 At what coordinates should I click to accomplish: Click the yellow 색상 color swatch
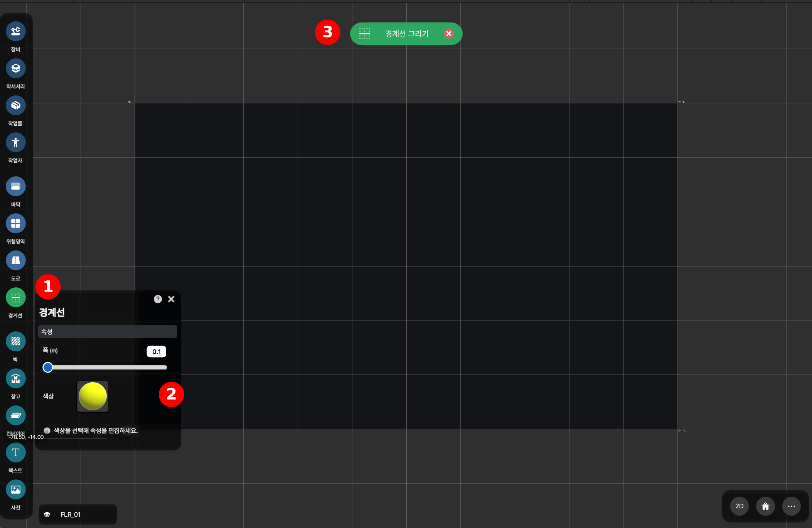click(93, 396)
